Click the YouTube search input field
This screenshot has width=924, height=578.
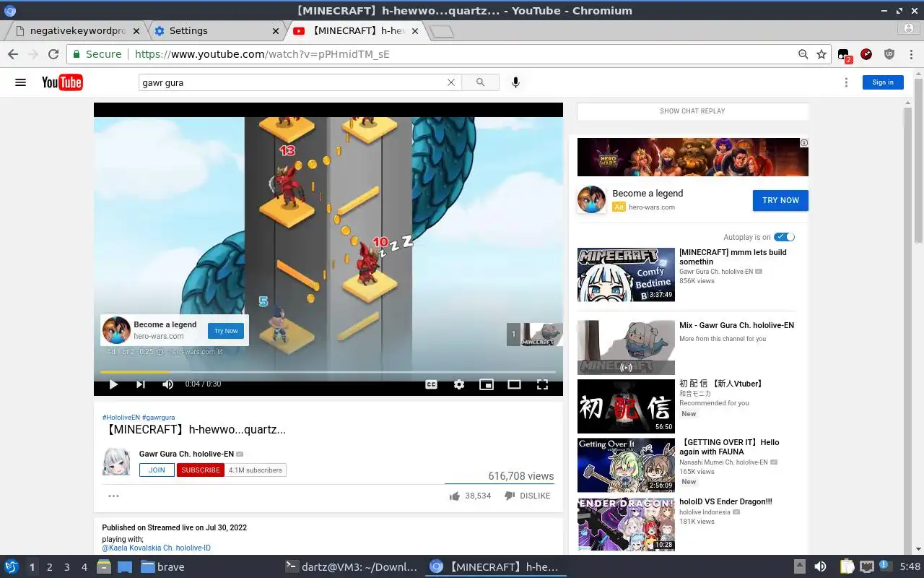click(x=292, y=82)
